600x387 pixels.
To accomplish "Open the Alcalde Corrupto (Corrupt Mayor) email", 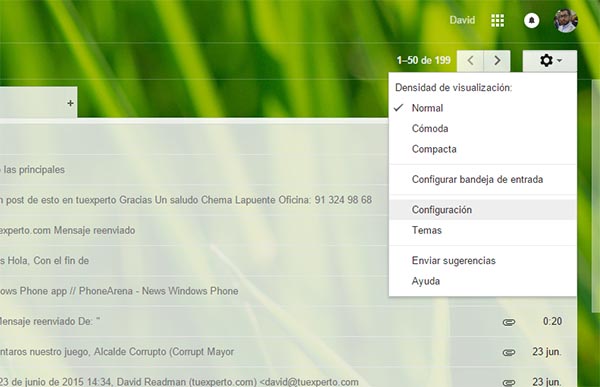I will [x=288, y=352].
